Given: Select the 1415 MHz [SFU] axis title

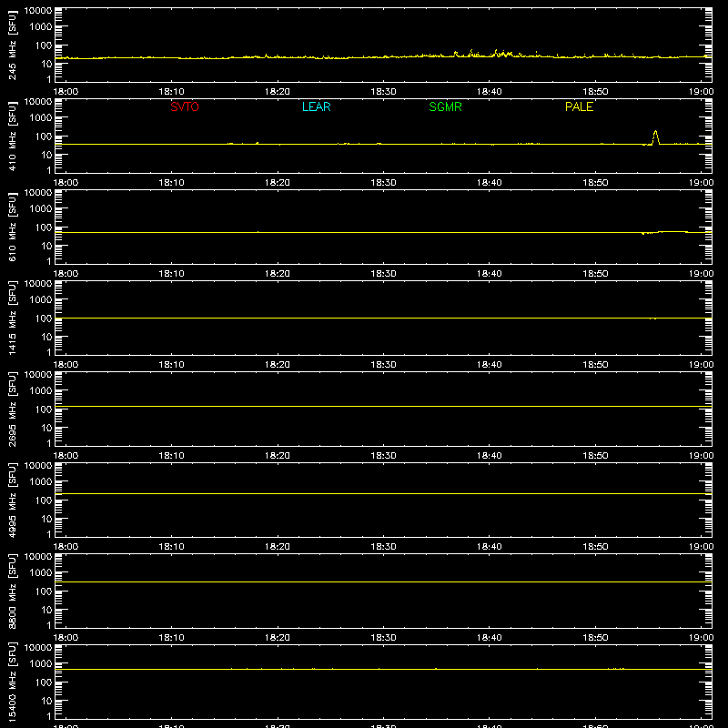Looking at the screenshot, I should tap(13, 318).
